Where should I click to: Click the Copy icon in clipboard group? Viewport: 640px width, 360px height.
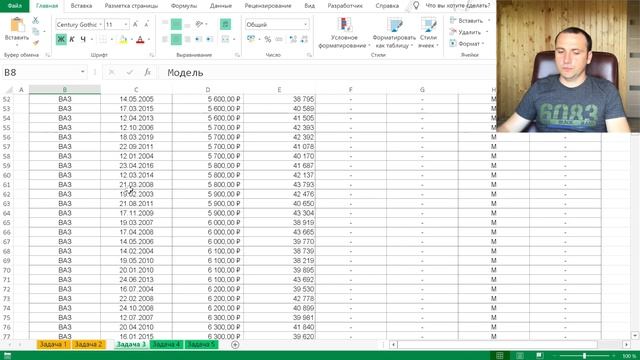coord(36,31)
